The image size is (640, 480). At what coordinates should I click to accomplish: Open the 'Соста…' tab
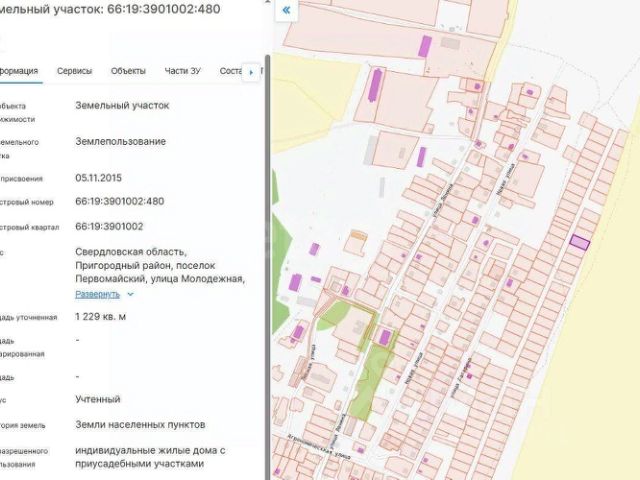(x=231, y=71)
